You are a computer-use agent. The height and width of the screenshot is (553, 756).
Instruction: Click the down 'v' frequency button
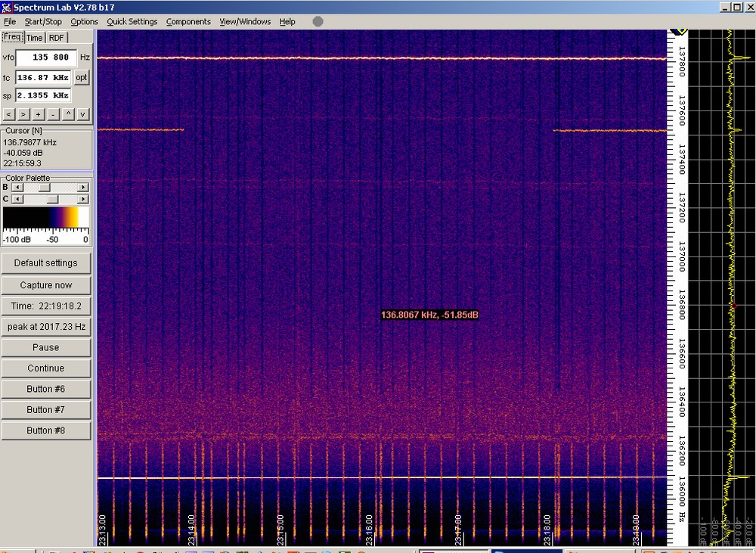[82, 114]
